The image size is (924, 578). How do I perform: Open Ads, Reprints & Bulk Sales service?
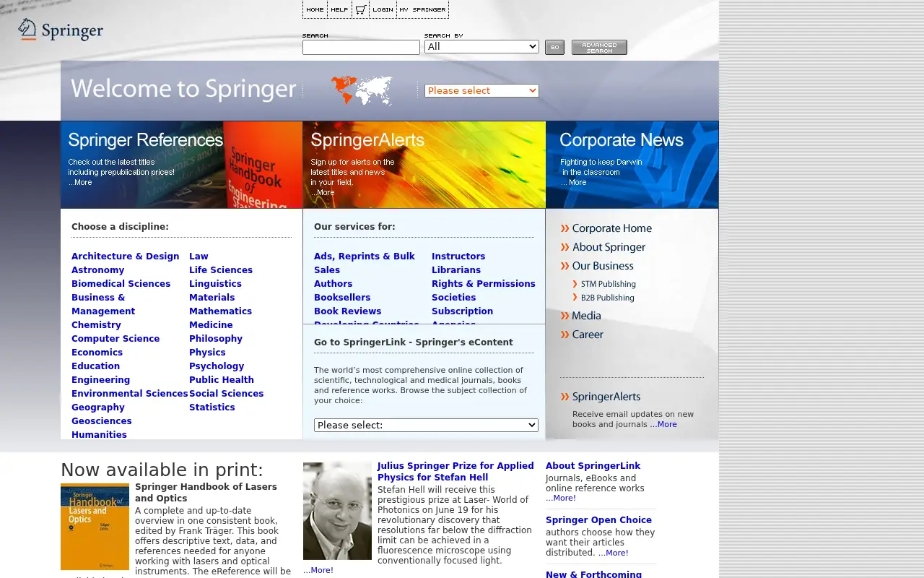[x=365, y=262]
